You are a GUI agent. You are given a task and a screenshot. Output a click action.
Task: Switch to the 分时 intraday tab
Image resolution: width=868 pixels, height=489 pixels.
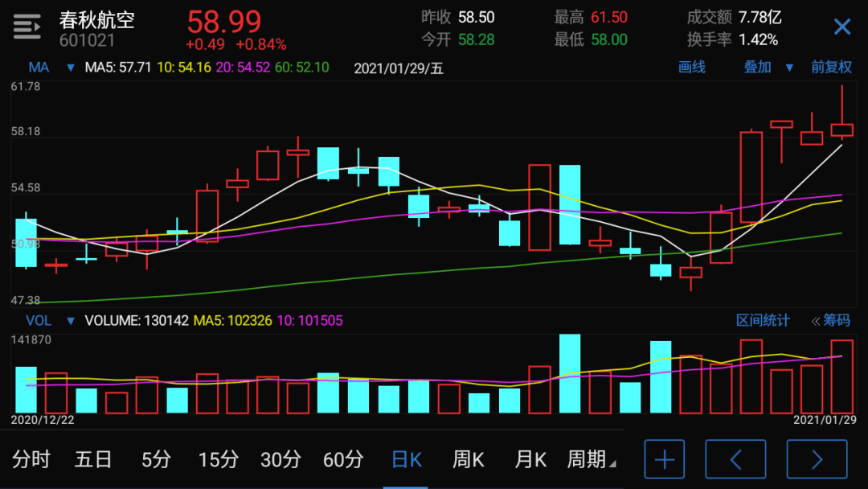coord(31,459)
